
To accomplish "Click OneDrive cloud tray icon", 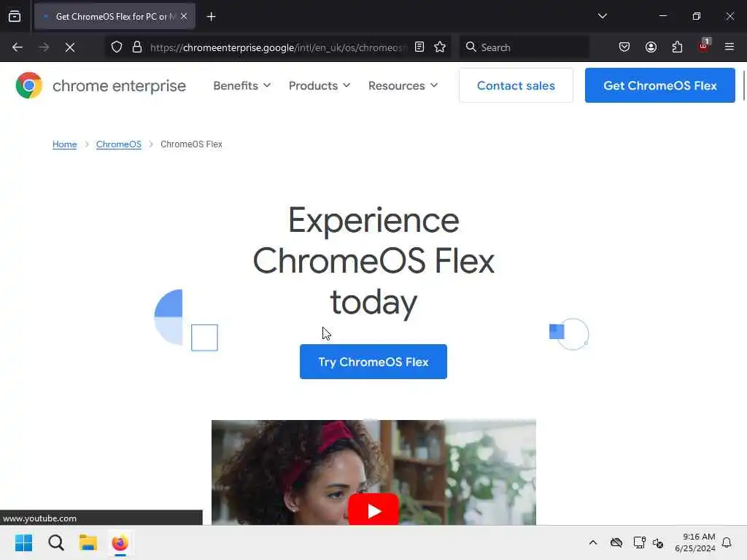I will click(616, 542).
